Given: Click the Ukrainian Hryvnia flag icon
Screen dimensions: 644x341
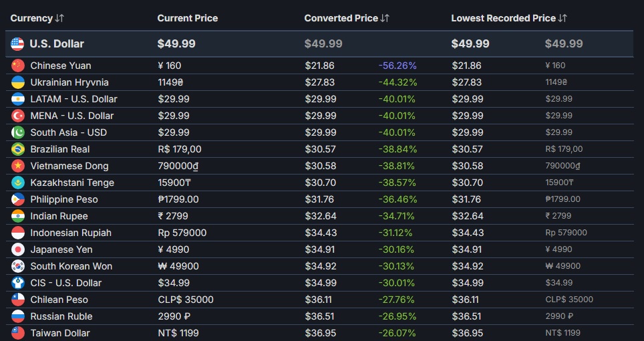Looking at the screenshot, I should tap(18, 82).
